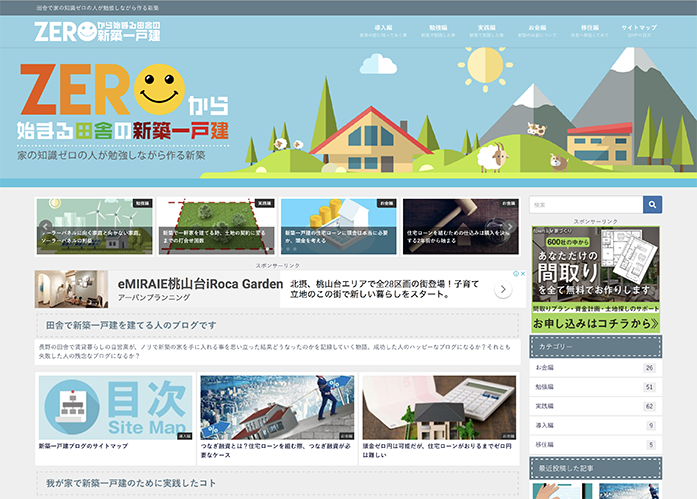Open the 目次 Site Map article thumbnail

tap(116, 407)
